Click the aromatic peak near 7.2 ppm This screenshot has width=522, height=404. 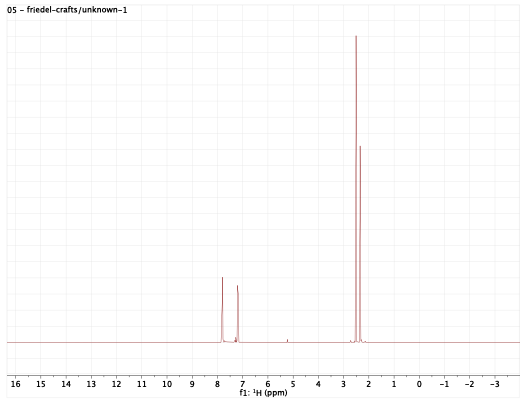pyautogui.click(x=238, y=313)
